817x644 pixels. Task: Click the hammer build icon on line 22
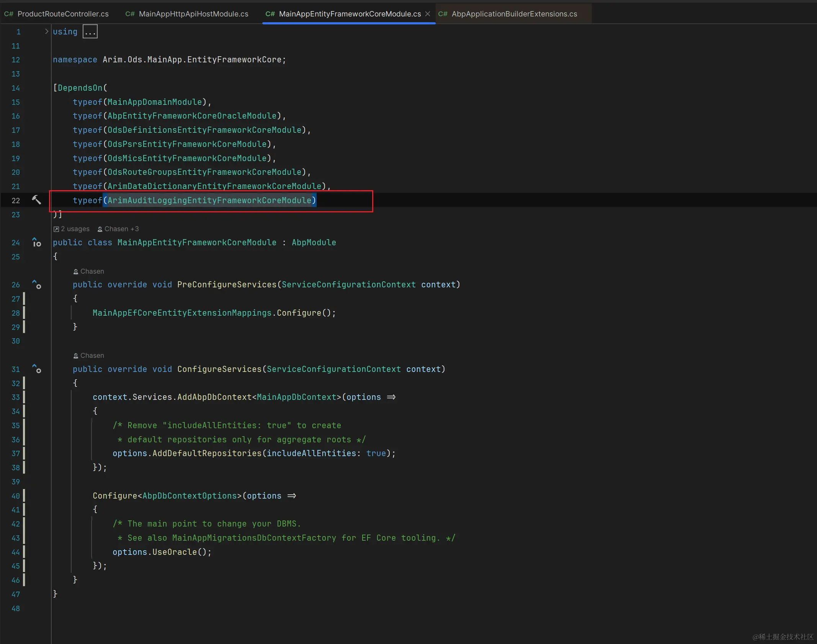[x=36, y=200]
